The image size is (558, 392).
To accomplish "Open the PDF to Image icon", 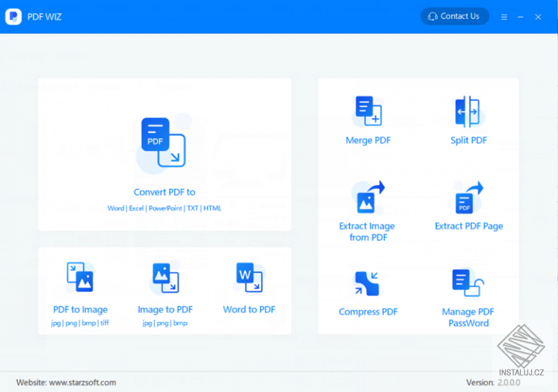I will (x=80, y=277).
